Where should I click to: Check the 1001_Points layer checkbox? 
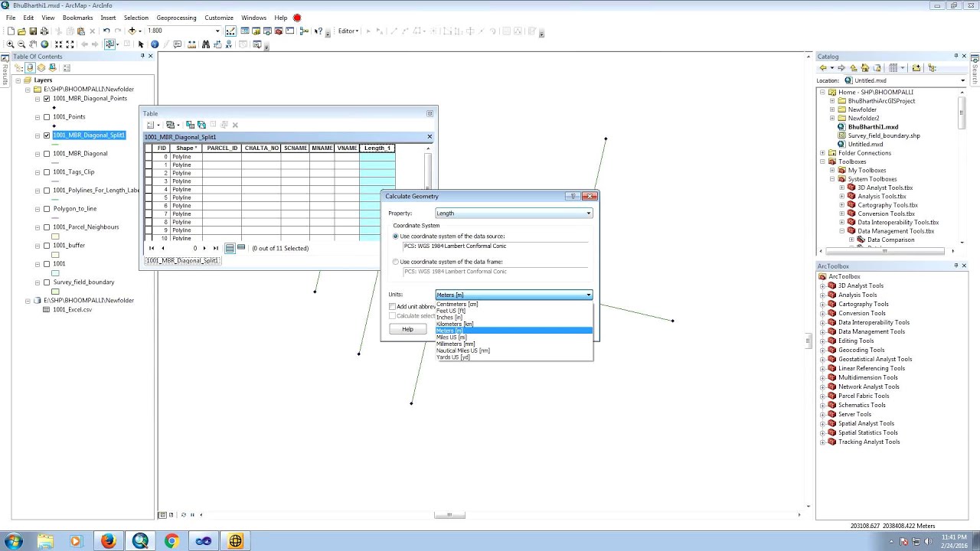coord(47,117)
